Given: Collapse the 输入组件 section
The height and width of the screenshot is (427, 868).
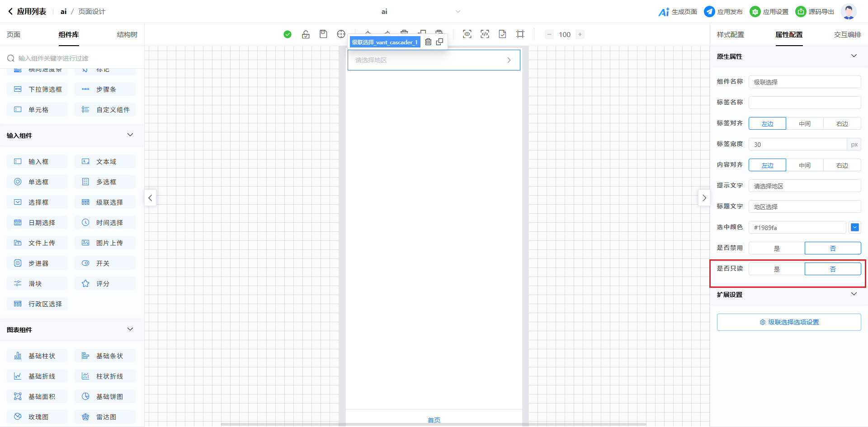Looking at the screenshot, I should coord(130,135).
